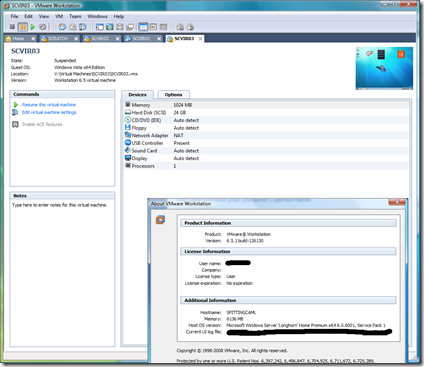Open the Snapshot Manager toolbar icon
Viewport: 424px width, 367px height.
coord(83,27)
